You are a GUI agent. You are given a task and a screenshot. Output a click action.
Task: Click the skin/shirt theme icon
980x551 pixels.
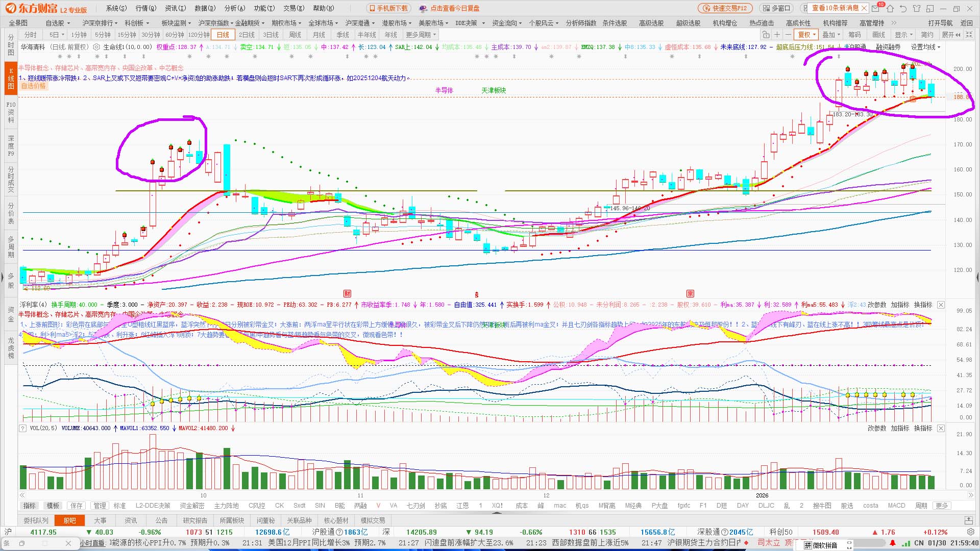click(917, 8)
